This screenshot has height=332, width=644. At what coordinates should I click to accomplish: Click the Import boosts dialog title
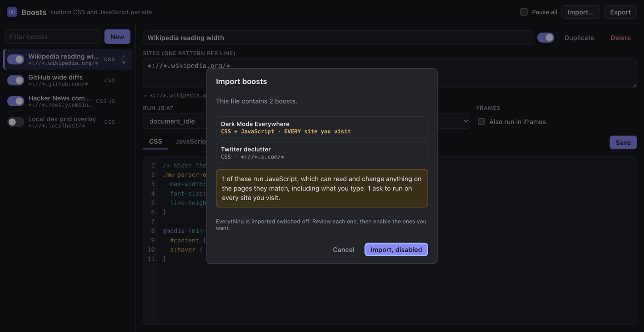(x=241, y=81)
